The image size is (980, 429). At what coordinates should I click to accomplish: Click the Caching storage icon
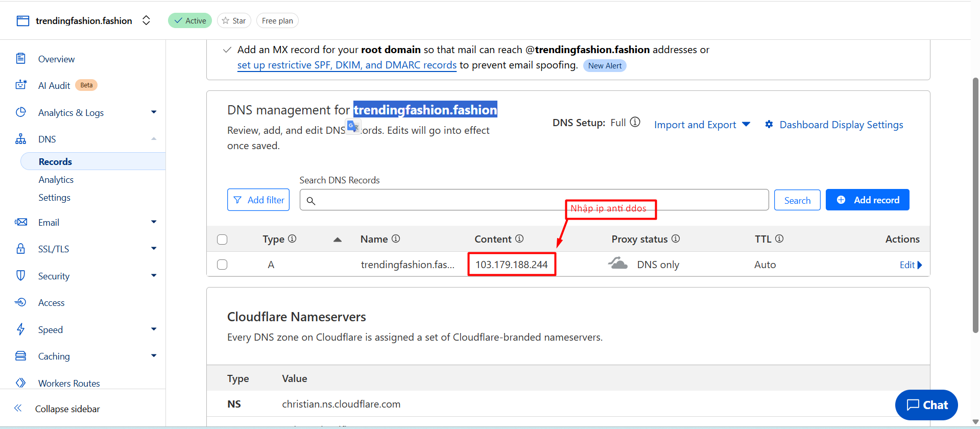click(x=20, y=356)
